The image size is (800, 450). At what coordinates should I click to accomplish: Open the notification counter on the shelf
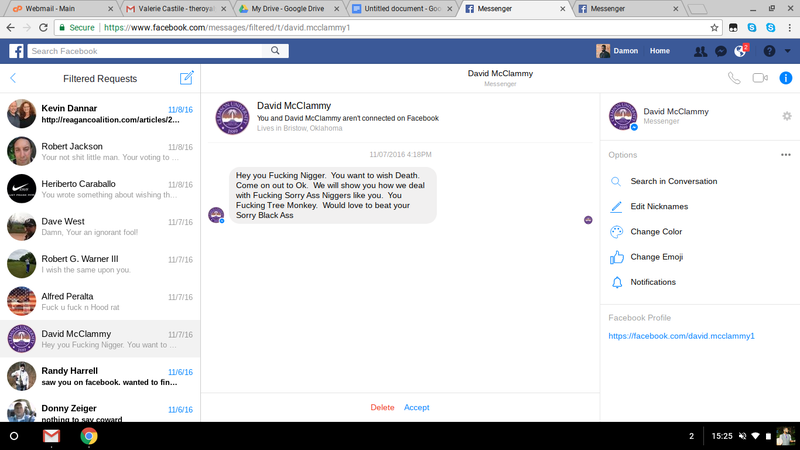tap(691, 436)
